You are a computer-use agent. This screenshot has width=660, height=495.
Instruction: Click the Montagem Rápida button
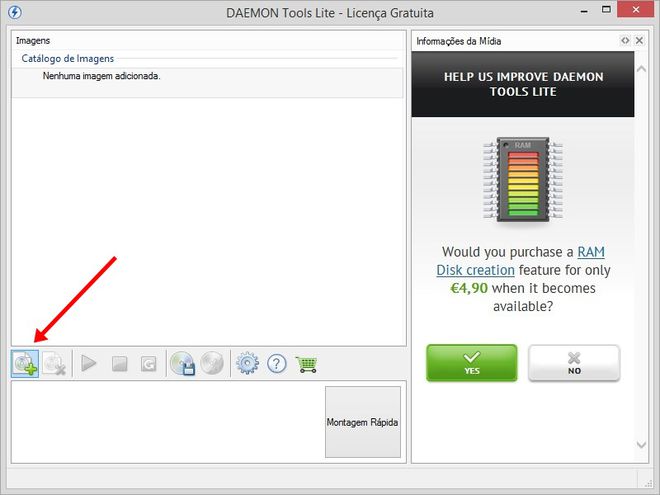[363, 422]
